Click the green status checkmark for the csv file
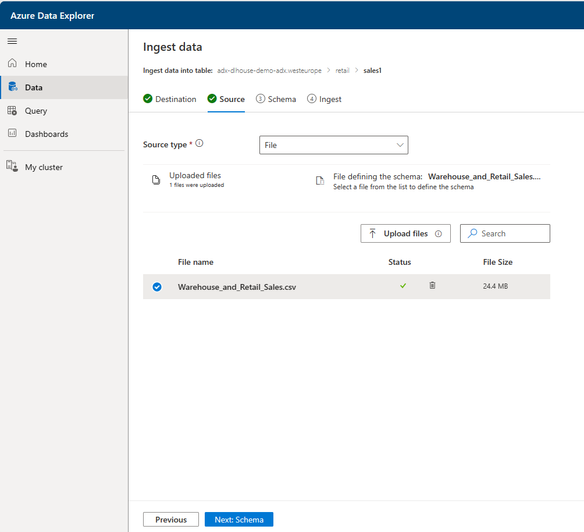This screenshot has width=584, height=532. tap(403, 286)
